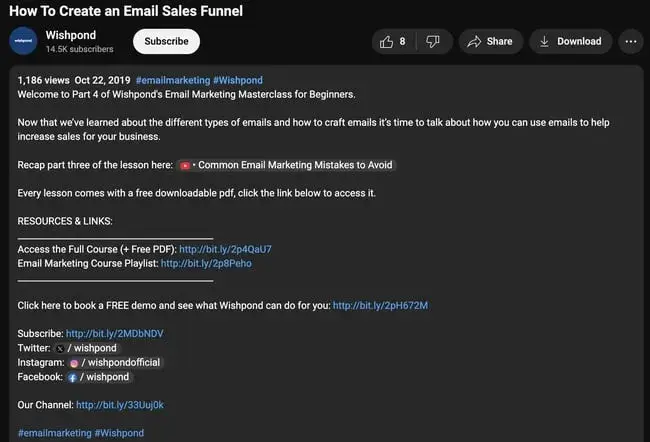Open the three-dot more actions menu
Viewport: 650px width, 442px height.
coord(630,41)
